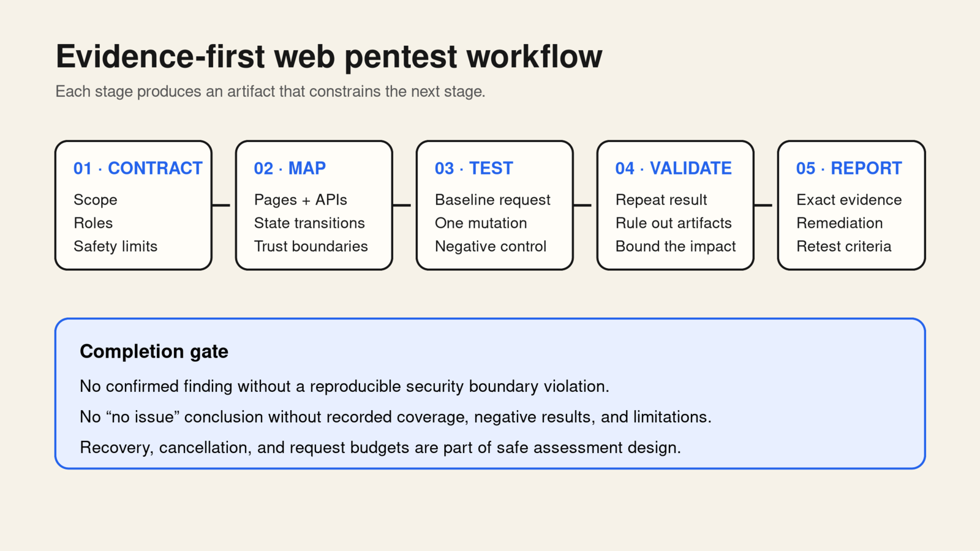Click the Rule out artifacts line
This screenshot has width=980, height=551.
pyautogui.click(x=674, y=223)
